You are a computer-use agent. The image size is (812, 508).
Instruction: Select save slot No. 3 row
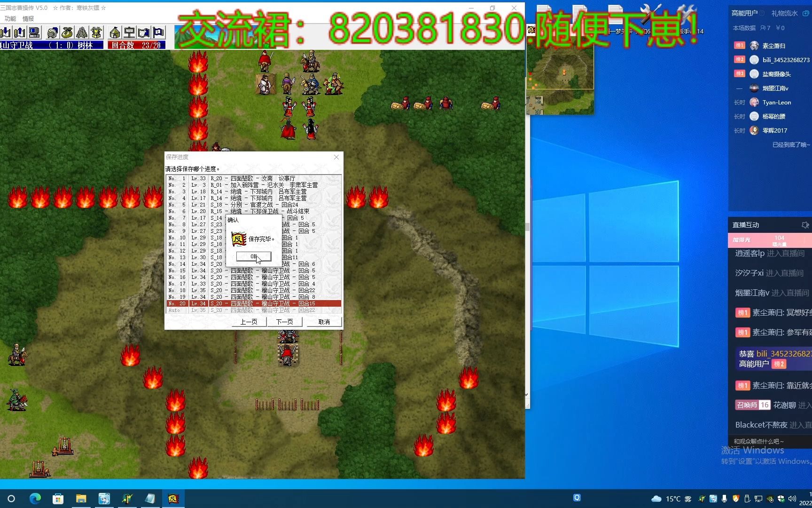coord(254,191)
